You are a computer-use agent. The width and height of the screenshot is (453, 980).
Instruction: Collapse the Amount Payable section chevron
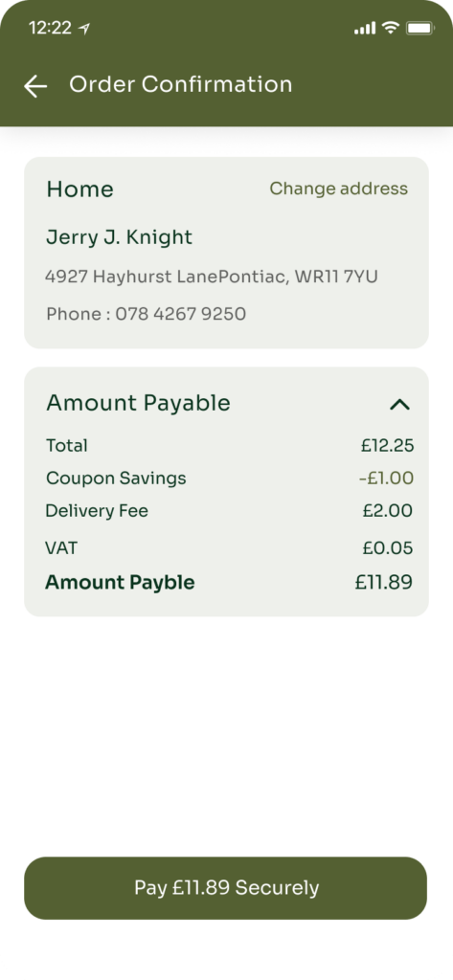click(399, 405)
